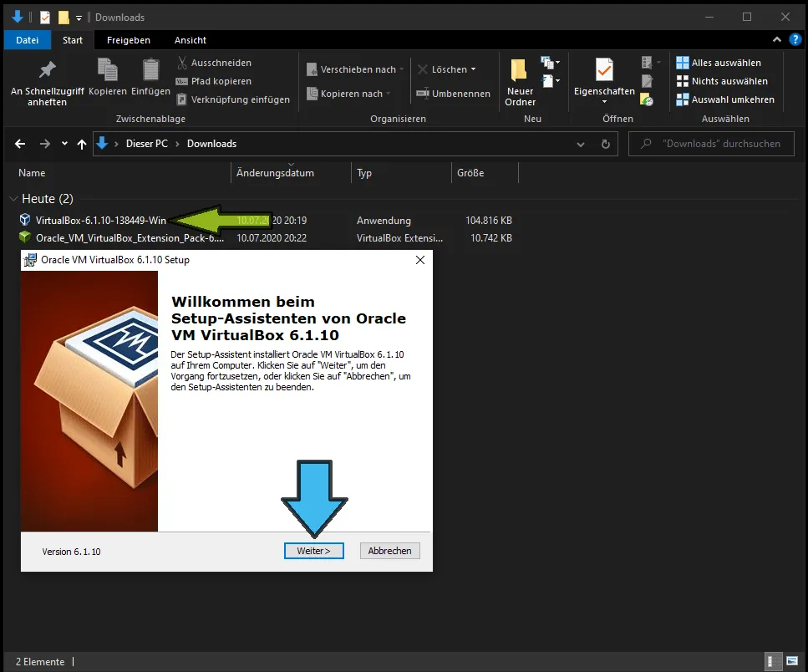
Task: Open the Neues Element dropdown in Neu group
Action: pyautogui.click(x=550, y=63)
